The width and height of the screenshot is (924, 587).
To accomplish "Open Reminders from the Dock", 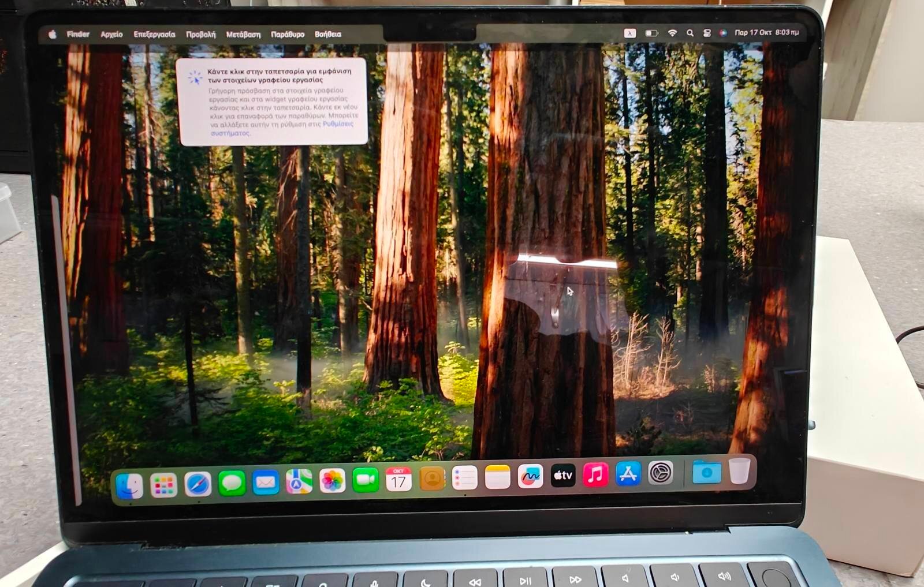I will point(465,478).
